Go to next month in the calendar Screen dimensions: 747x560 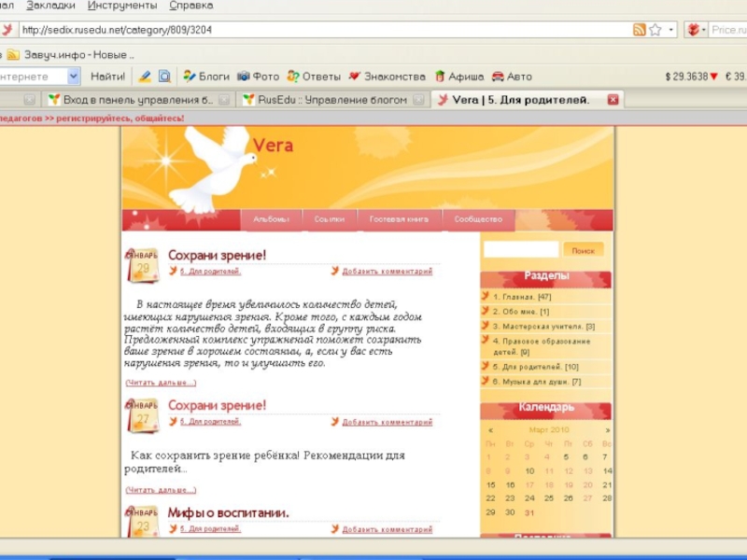click(x=607, y=430)
